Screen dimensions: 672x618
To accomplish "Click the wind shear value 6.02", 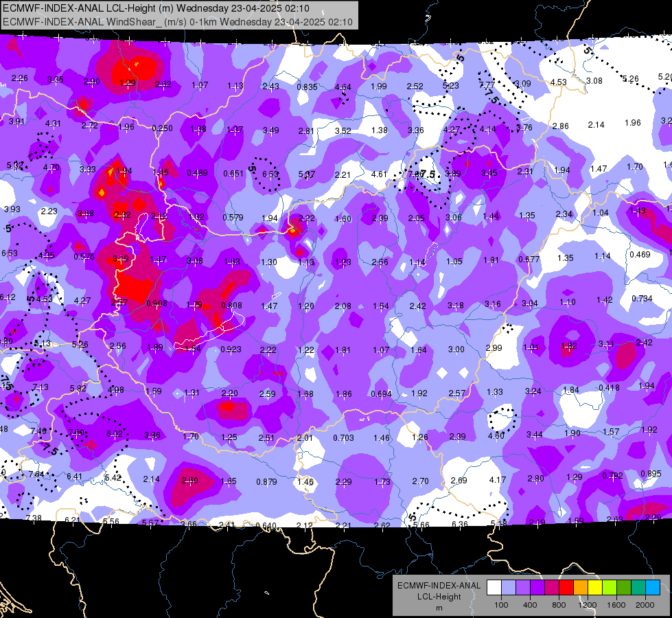I will click(115, 434).
